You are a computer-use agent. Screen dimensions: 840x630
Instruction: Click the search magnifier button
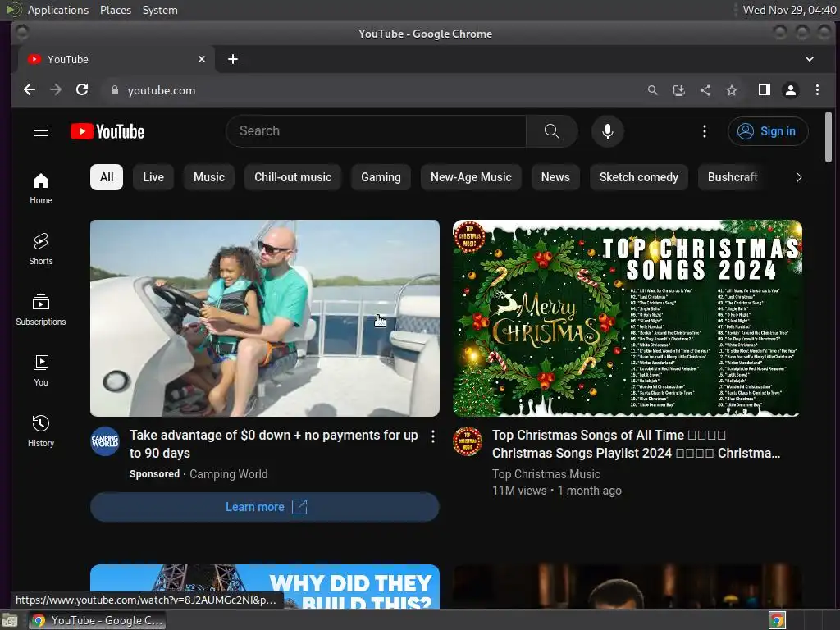[551, 131]
